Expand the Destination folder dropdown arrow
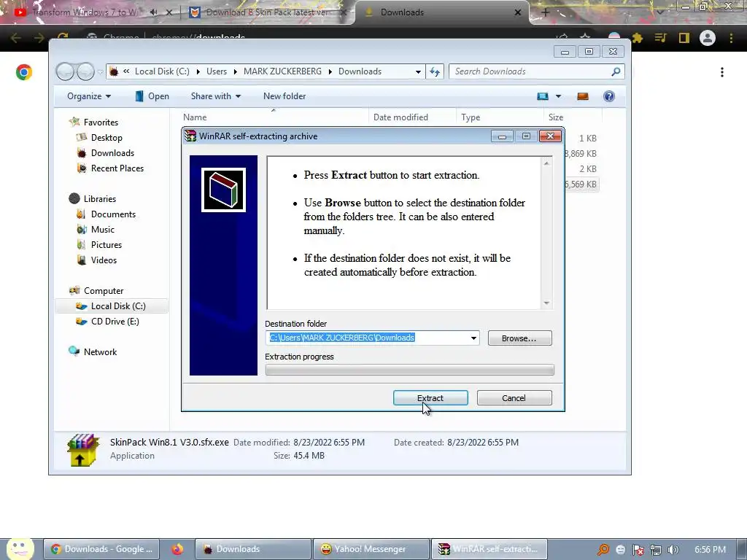The height and width of the screenshot is (560, 747). (x=473, y=338)
